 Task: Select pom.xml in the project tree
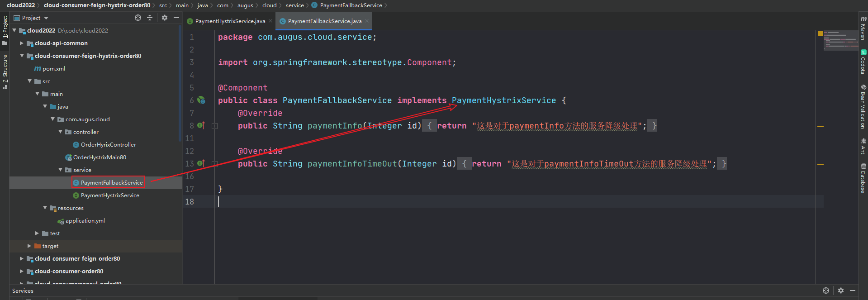tap(49, 68)
